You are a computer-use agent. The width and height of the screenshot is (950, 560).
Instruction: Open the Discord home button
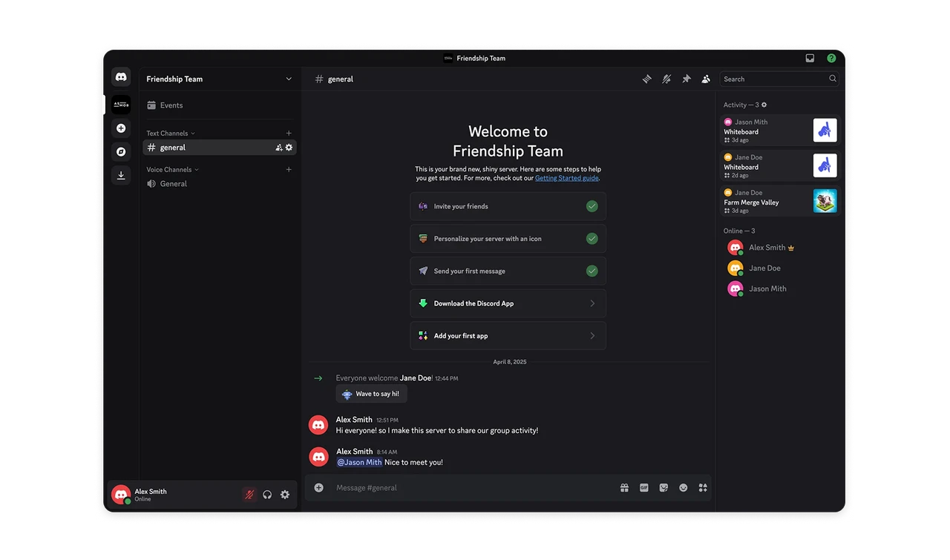click(120, 76)
